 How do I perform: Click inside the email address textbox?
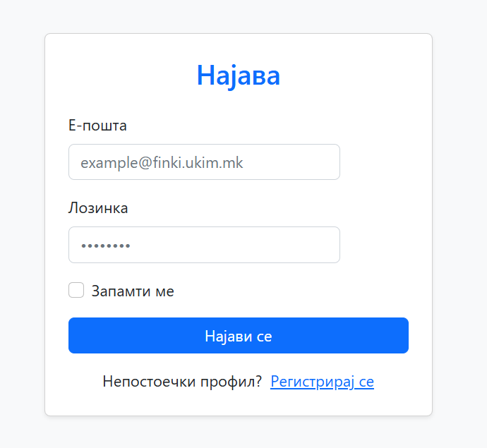(204, 162)
